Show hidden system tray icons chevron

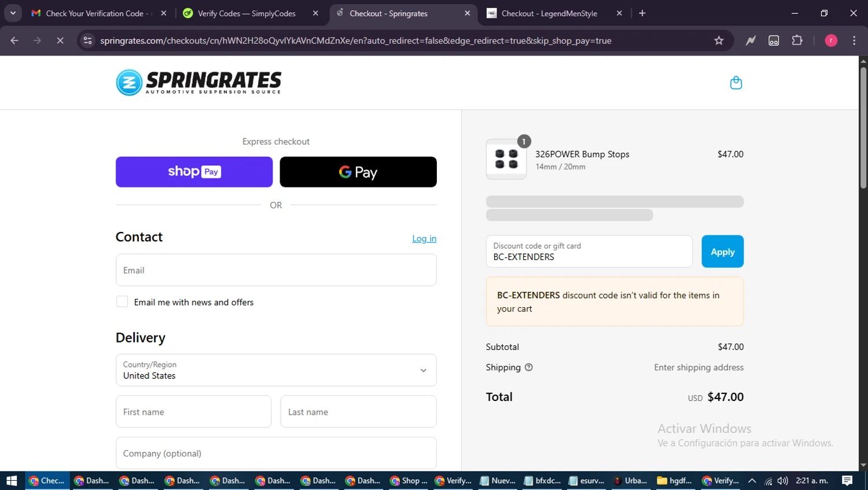point(752,481)
